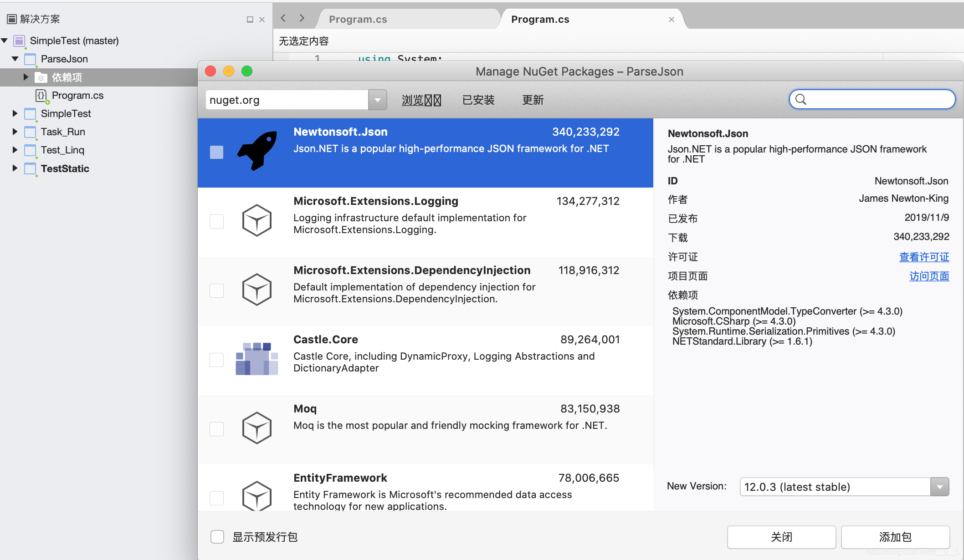Open the New Version dropdown
This screenshot has width=964, height=560.
(939, 487)
